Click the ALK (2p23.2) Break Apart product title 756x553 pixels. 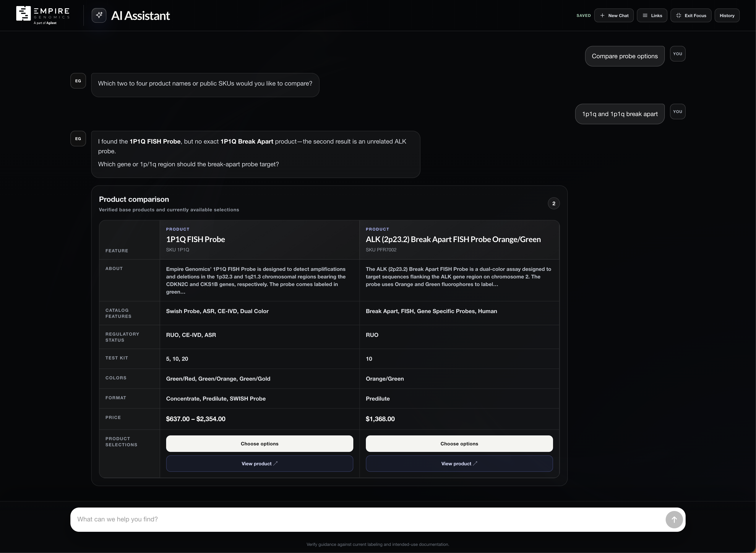453,239
